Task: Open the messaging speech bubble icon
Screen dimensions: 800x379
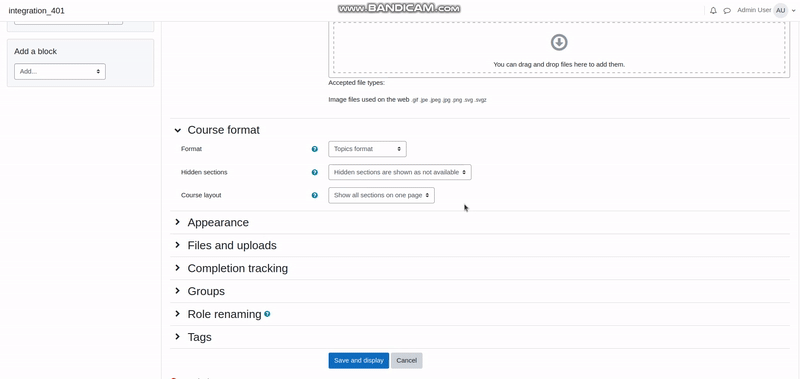Action: (x=727, y=11)
